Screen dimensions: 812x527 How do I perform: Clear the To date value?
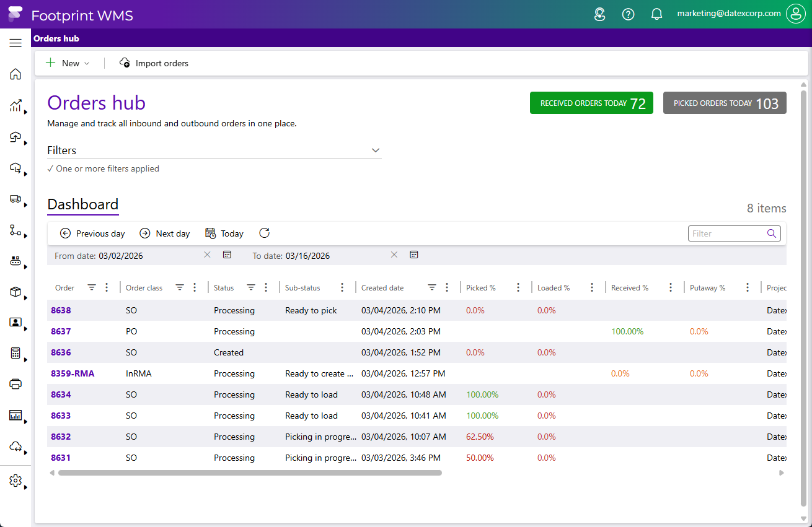tap(394, 255)
